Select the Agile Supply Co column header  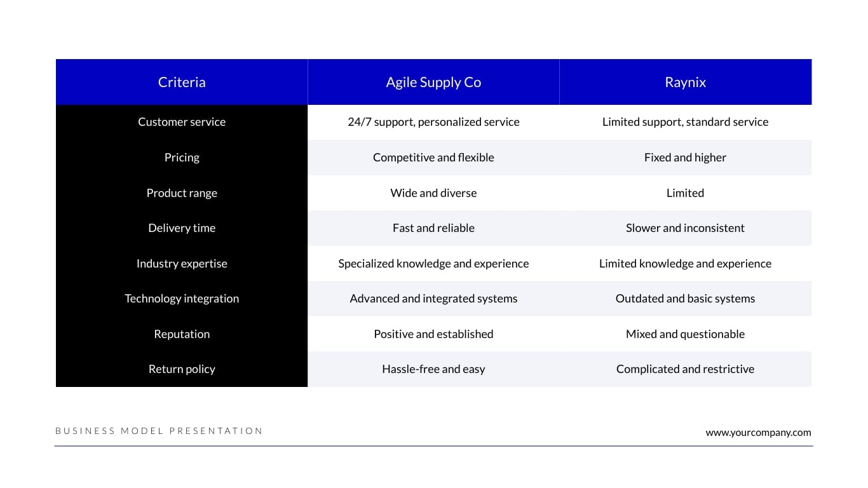(433, 82)
